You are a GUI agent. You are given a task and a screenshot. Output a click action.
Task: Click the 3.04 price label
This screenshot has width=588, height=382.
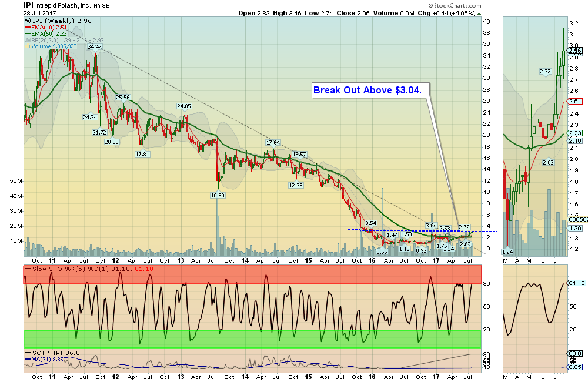point(432,225)
